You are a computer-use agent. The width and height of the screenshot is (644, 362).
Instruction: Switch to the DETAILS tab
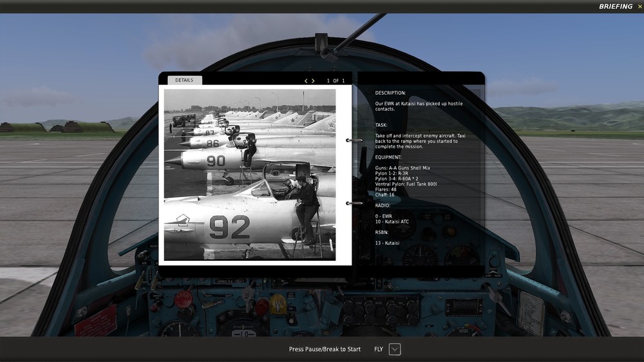[x=184, y=81]
